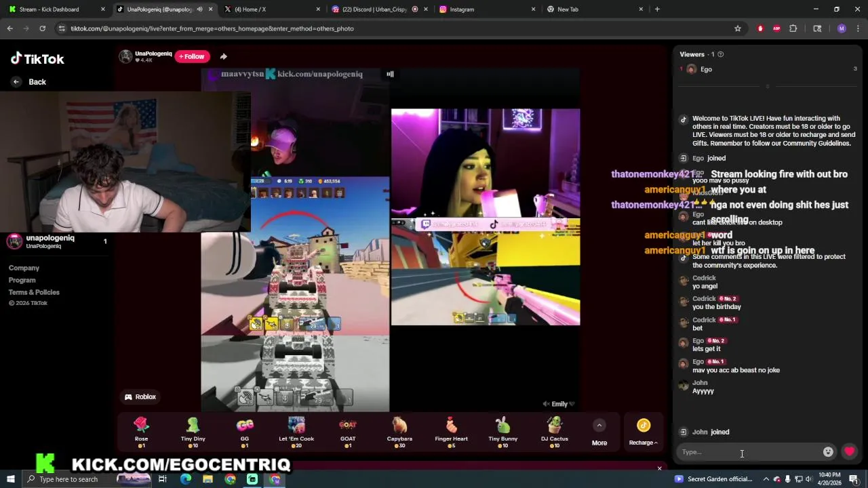Open the Chrome profile avatar M

click(842, 28)
